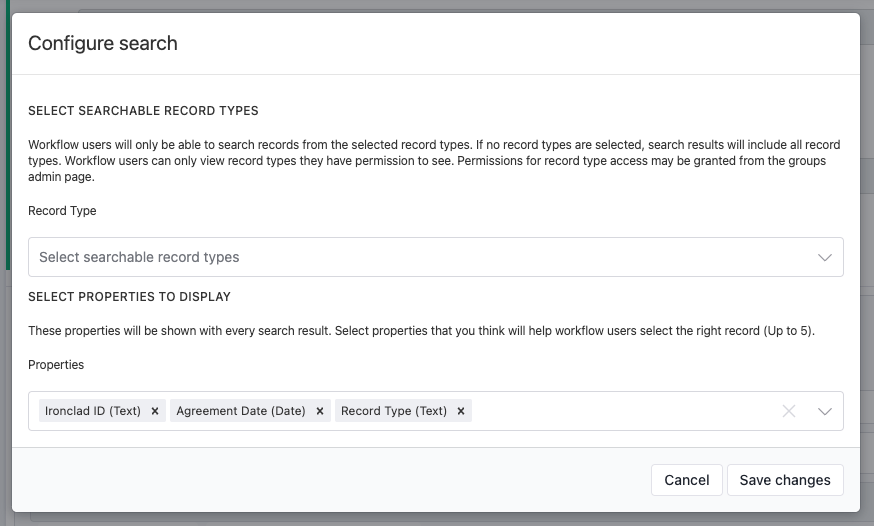Click the 'Properties' field label
This screenshot has width=874, height=526.
56,364
